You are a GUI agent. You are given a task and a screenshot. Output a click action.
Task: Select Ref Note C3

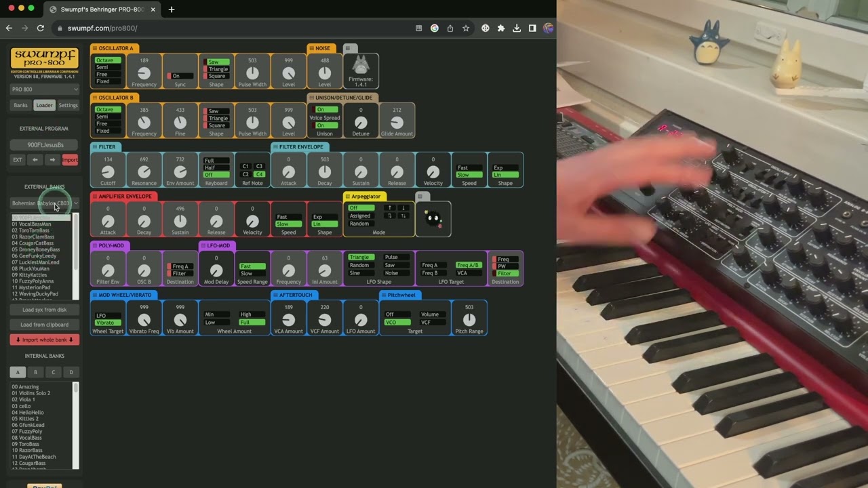click(259, 166)
